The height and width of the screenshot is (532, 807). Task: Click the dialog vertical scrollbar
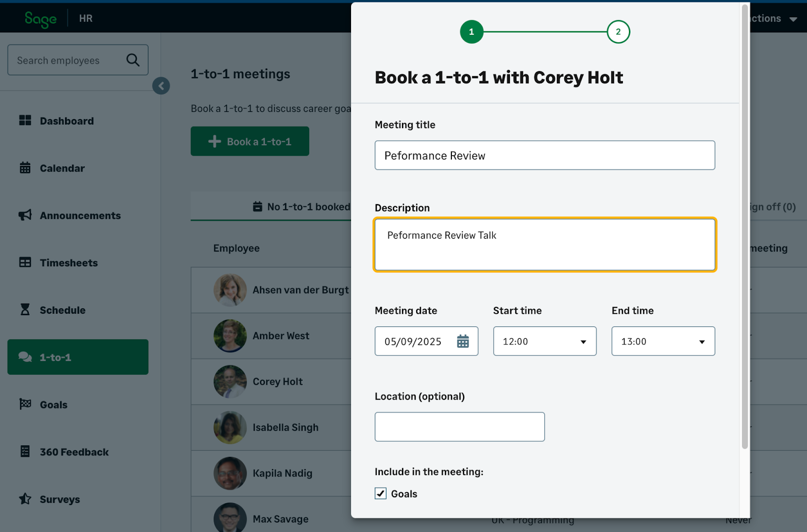pos(744,227)
